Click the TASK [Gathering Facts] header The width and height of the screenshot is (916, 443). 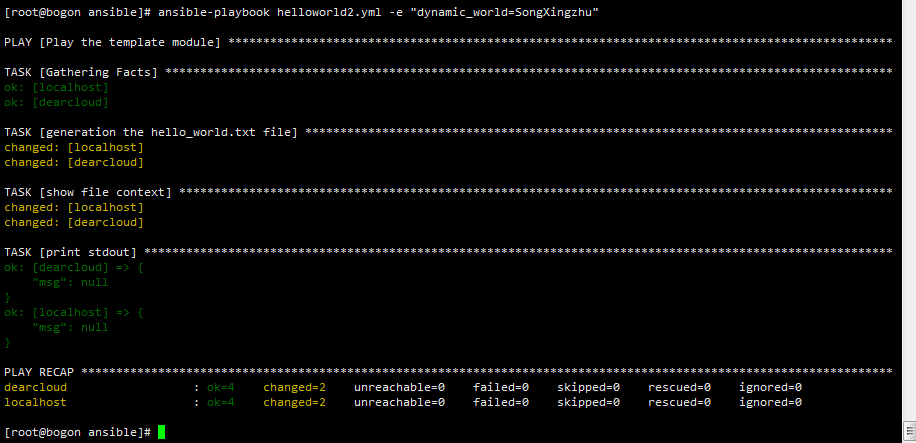pyautogui.click(x=81, y=72)
